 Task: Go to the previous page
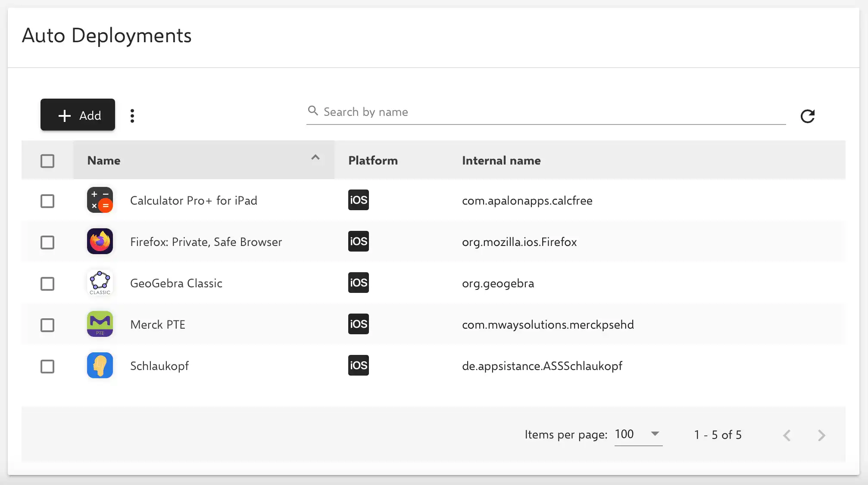tap(787, 435)
